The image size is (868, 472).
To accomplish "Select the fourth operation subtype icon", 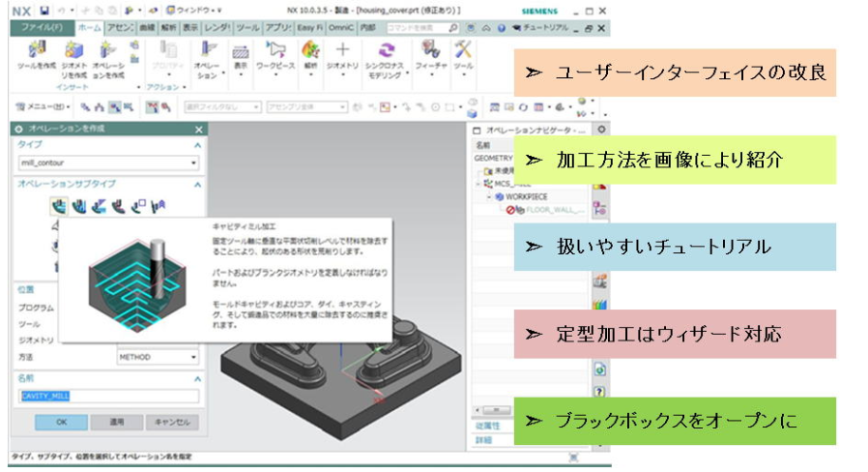I will [x=119, y=207].
